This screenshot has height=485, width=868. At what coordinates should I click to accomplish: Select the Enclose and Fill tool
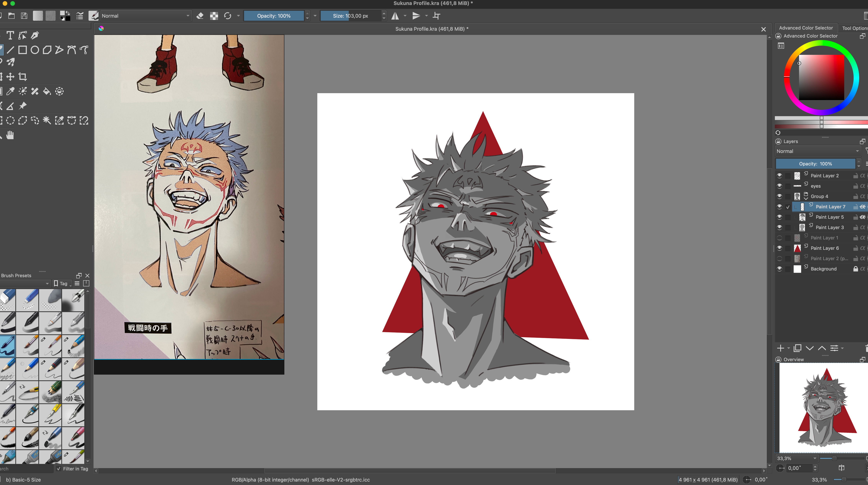point(59,91)
